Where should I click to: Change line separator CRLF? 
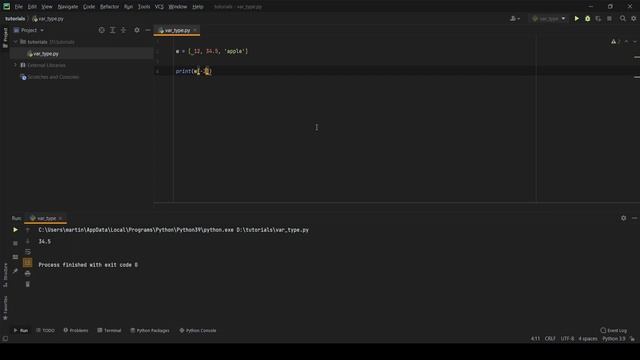tap(550, 339)
